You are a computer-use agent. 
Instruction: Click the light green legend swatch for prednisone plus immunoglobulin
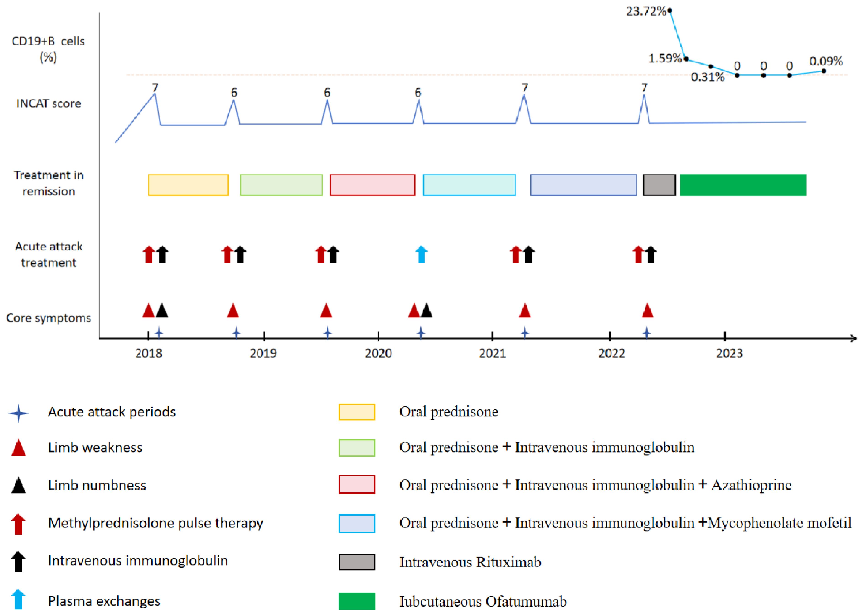357,448
